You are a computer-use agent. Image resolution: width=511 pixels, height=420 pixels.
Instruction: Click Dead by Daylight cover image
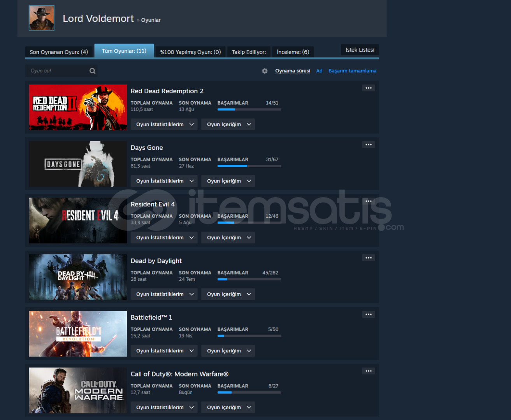click(x=78, y=277)
